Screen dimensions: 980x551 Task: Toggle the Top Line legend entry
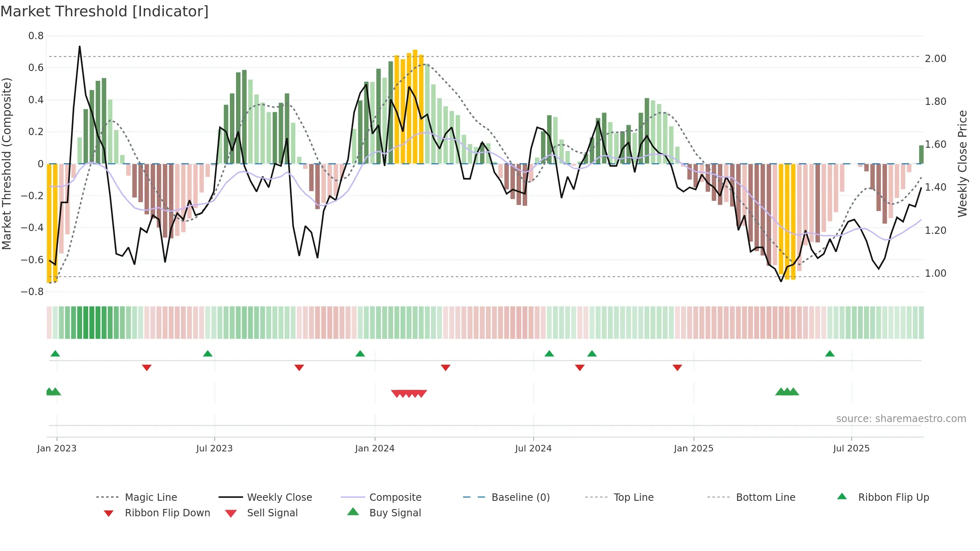(x=619, y=497)
